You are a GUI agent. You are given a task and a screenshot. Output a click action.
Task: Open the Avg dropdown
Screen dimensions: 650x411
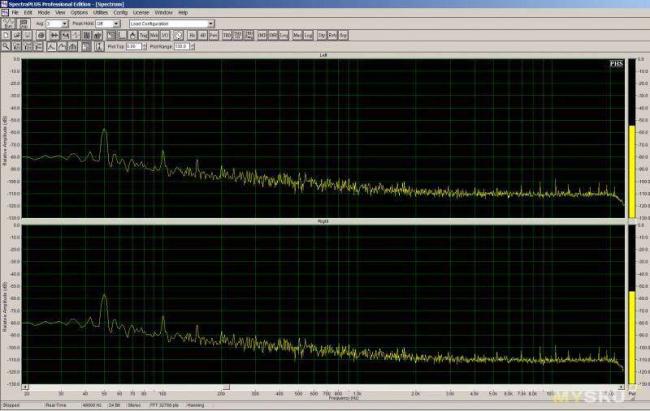(x=65, y=24)
